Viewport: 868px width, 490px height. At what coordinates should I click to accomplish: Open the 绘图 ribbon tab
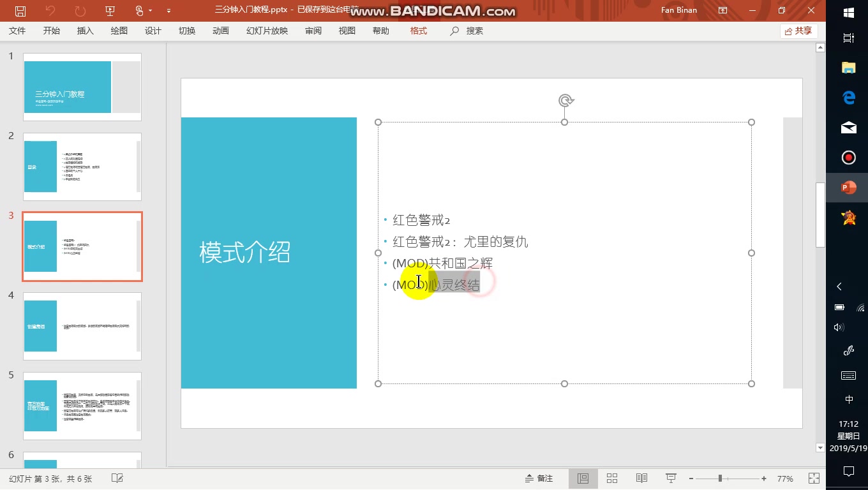[x=119, y=31]
